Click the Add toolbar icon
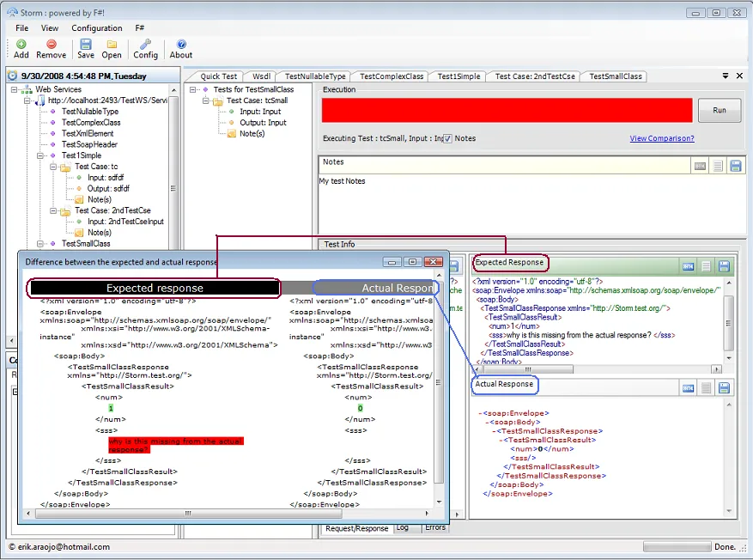The height and width of the screenshot is (560, 753). pyautogui.click(x=21, y=49)
